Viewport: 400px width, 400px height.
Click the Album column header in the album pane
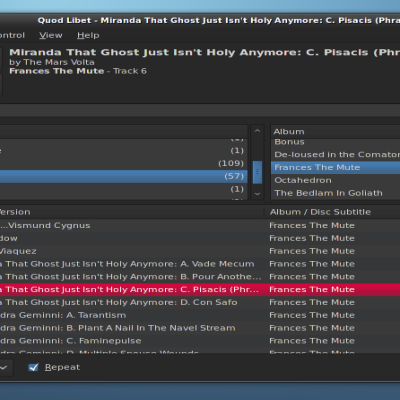point(335,131)
